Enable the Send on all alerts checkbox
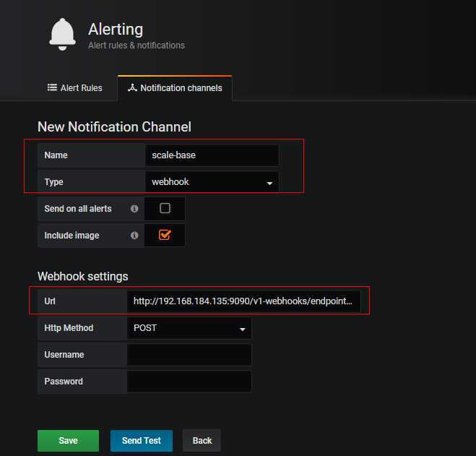This screenshot has width=476, height=456. click(x=165, y=208)
